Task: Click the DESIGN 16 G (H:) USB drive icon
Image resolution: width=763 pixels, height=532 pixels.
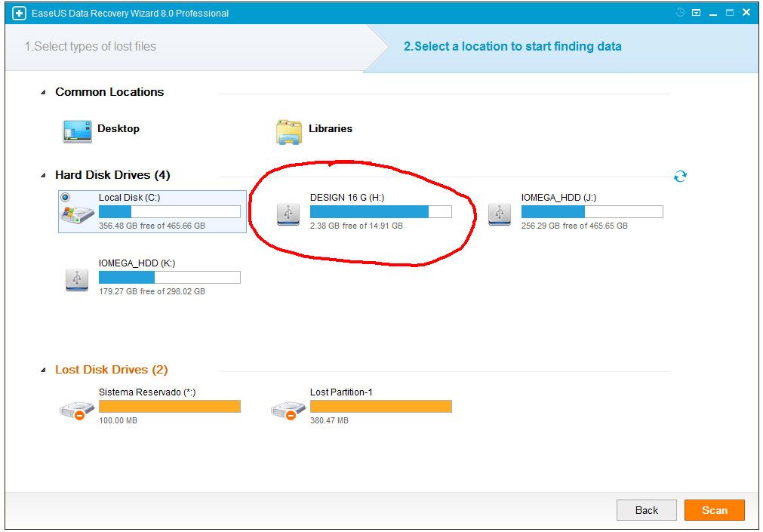Action: (288, 214)
